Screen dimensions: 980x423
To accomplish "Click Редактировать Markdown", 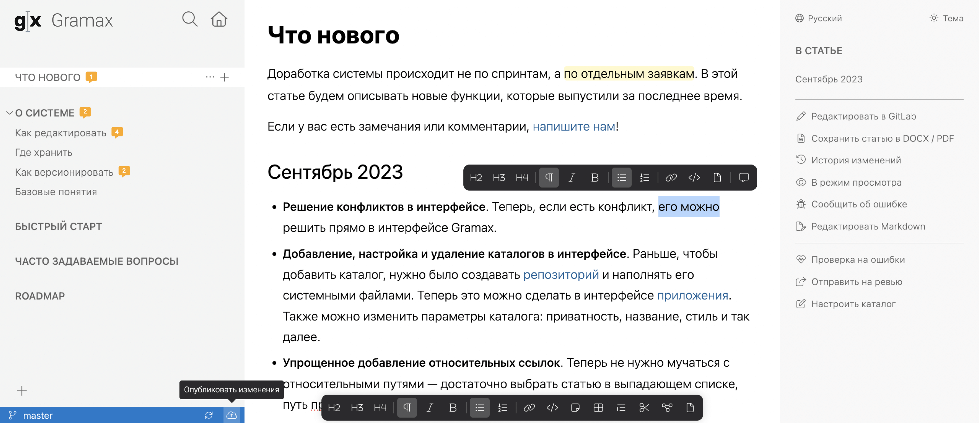I will (x=860, y=226).
